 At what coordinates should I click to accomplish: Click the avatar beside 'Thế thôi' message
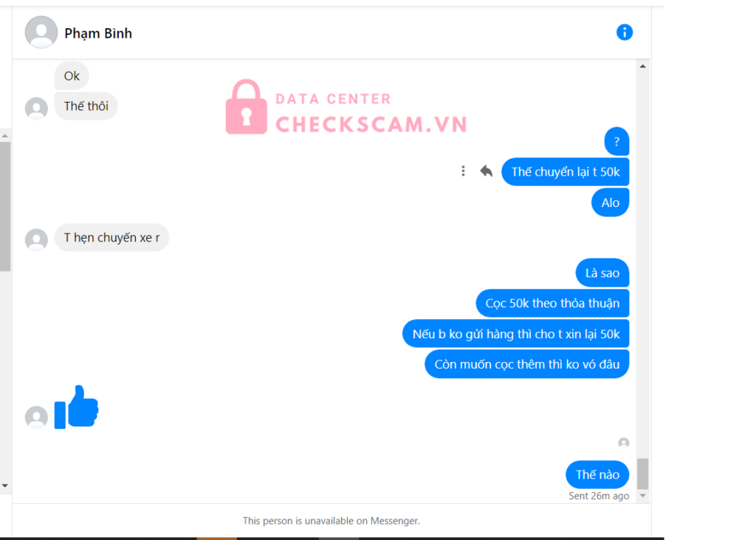coord(36,108)
